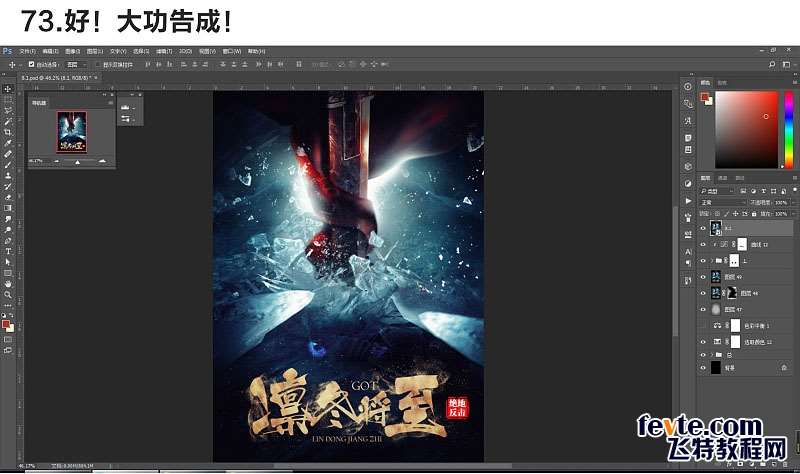Swap foreground and background colors in the toolbox
The height and width of the screenshot is (474, 800).
[11, 316]
